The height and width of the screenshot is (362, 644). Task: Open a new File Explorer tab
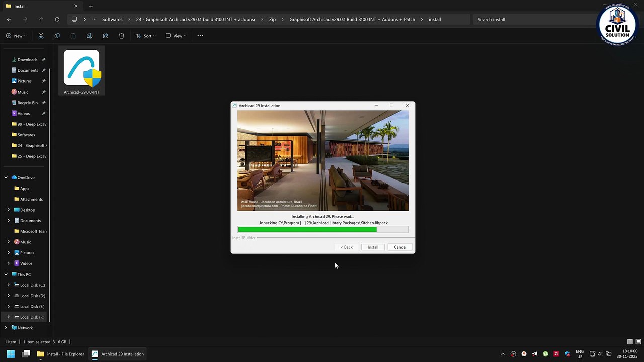coord(91,6)
